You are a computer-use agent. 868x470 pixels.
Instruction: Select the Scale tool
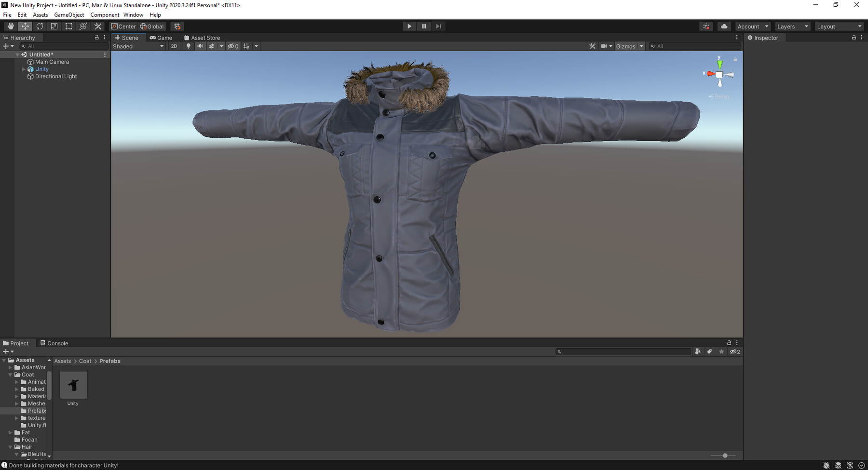pyautogui.click(x=54, y=26)
